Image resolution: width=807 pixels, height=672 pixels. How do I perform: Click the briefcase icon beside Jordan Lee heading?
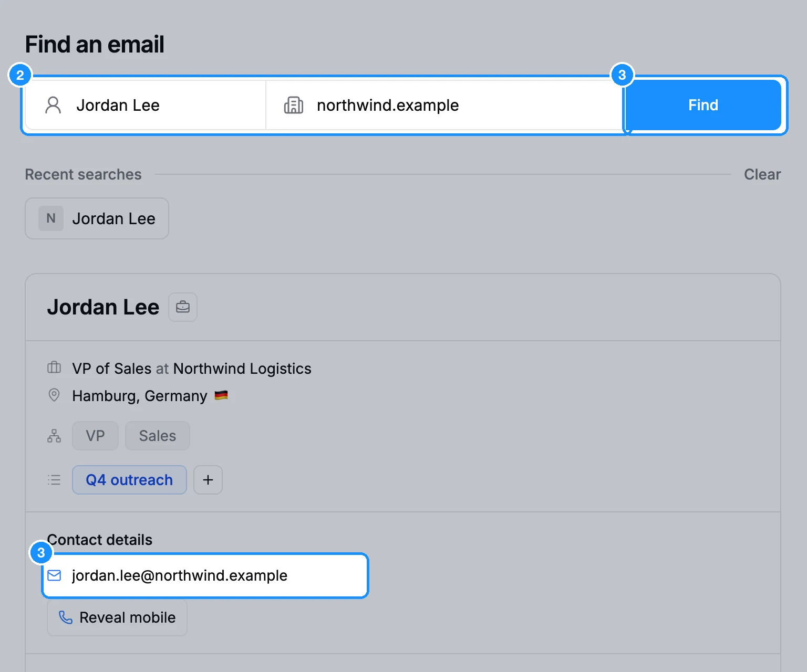tap(183, 307)
